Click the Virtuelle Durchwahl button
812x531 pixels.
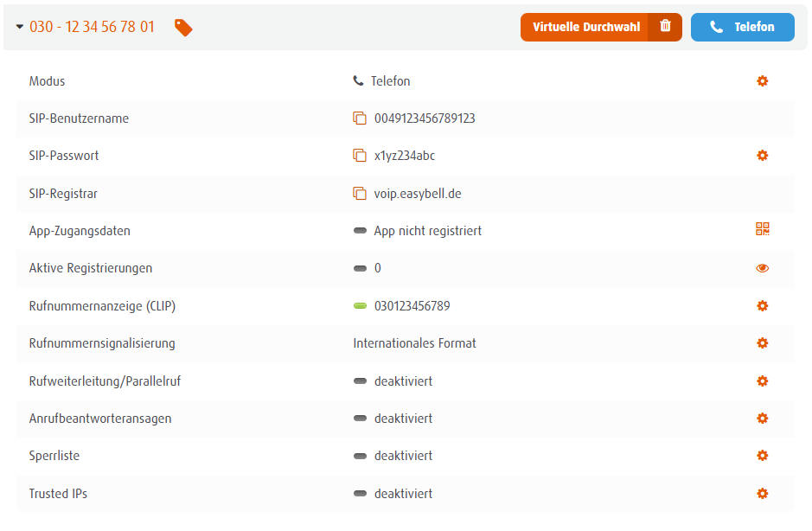click(x=585, y=27)
